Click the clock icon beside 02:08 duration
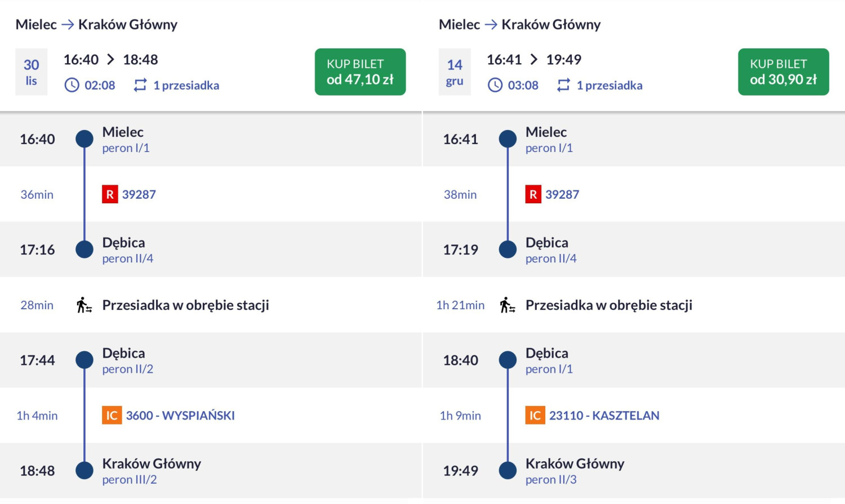Viewport: 845px width, 504px height. point(72,85)
